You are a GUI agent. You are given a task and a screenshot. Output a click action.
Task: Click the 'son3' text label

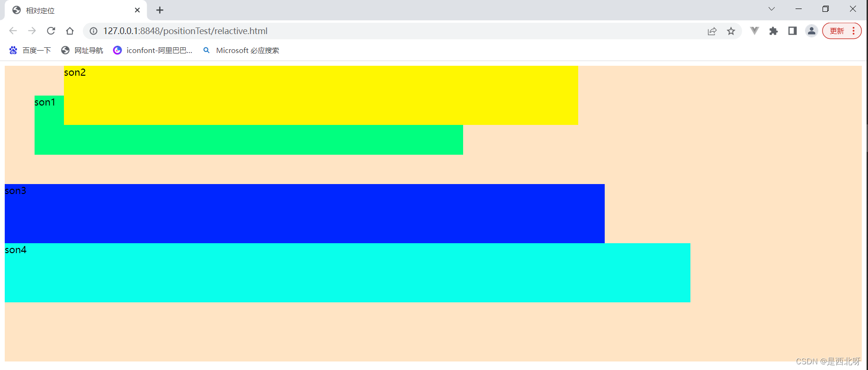(16, 191)
